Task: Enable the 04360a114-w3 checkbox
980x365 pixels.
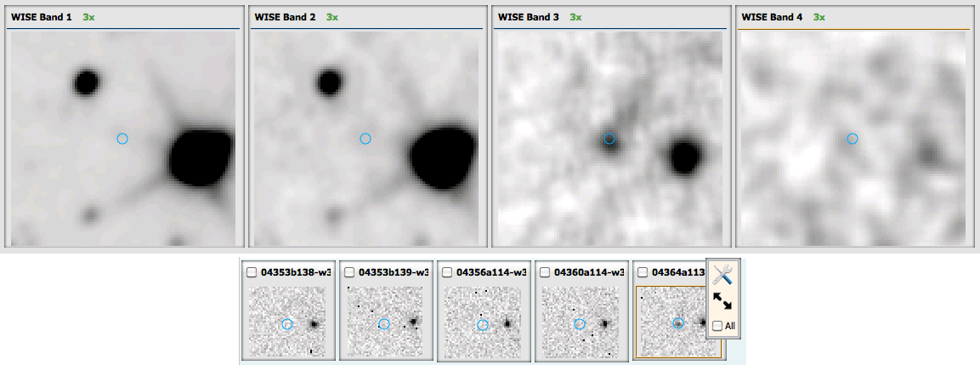Action: [x=544, y=272]
